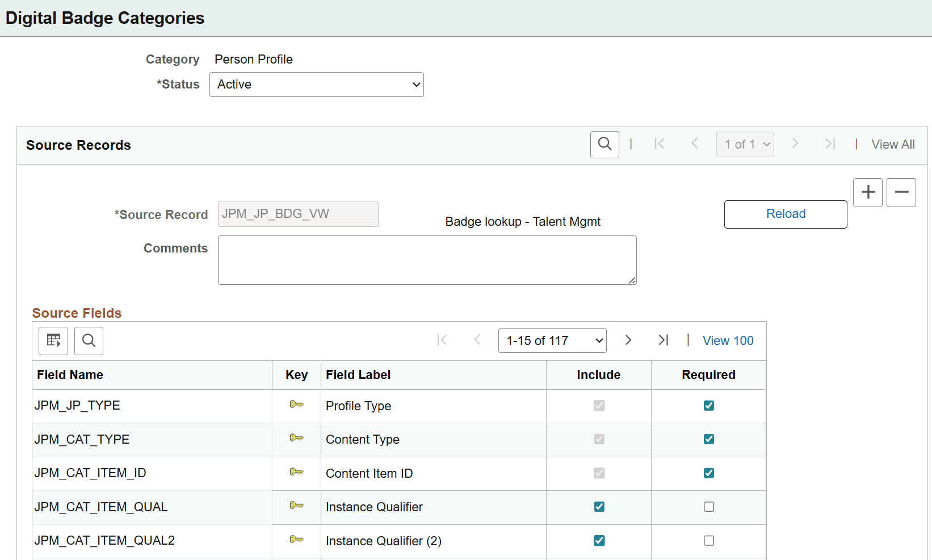Open the Status dropdown
This screenshot has height=560, width=932.
[317, 85]
